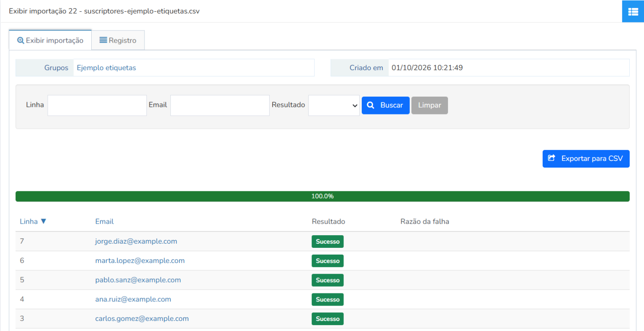Click the Limpar button
This screenshot has width=644, height=331.
click(429, 105)
